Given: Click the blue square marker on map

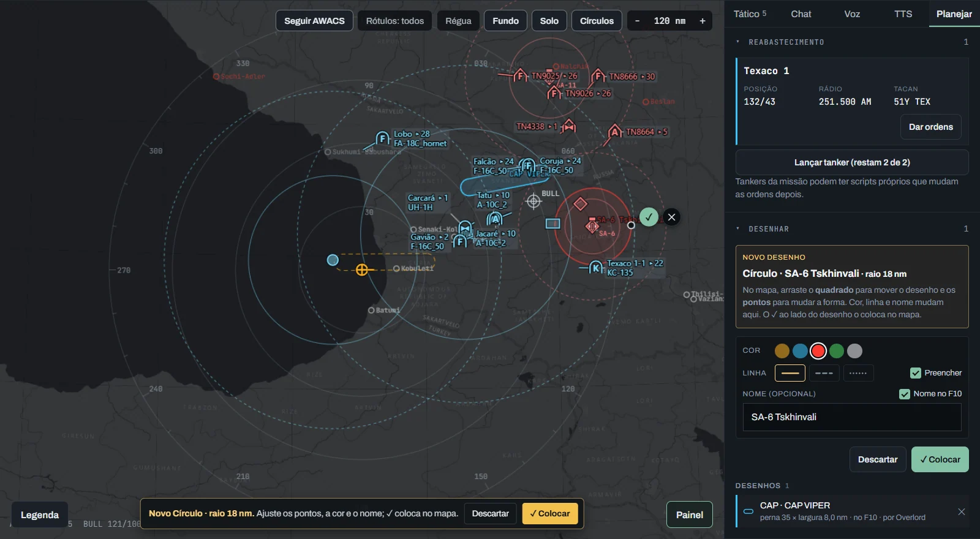Looking at the screenshot, I should (553, 224).
